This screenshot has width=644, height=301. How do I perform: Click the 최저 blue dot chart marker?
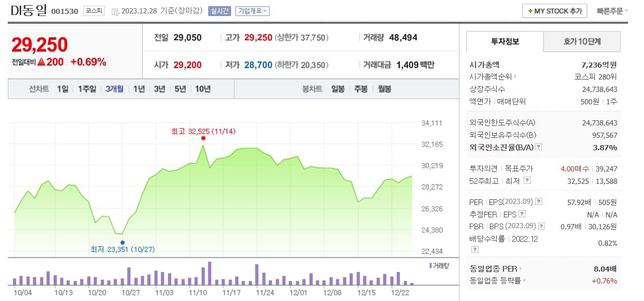tap(122, 242)
